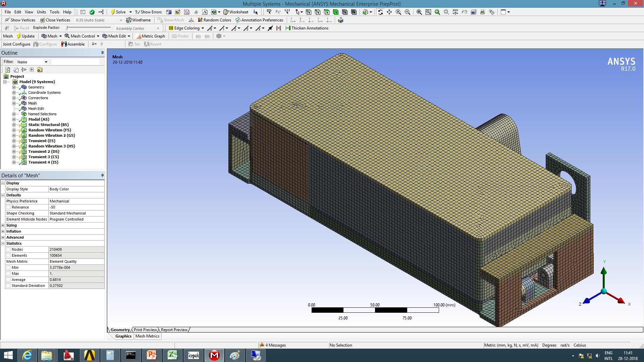
Task: Open Excel from the taskbar
Action: [172, 355]
